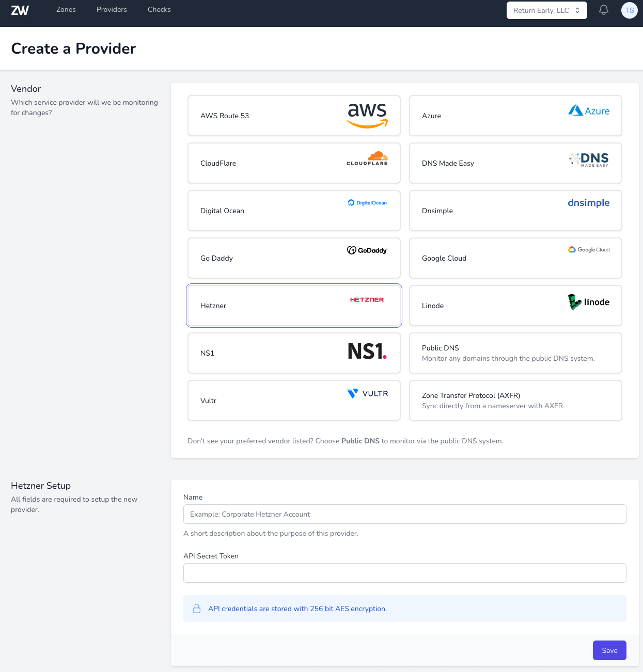Click the ZW app logo
Screen dimensions: 643x672
point(20,10)
